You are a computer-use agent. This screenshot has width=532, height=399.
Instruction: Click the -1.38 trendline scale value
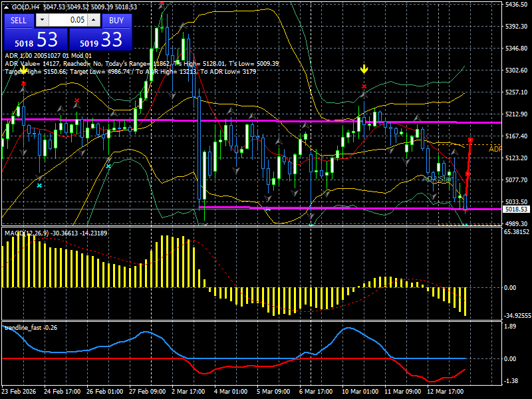coord(511,381)
